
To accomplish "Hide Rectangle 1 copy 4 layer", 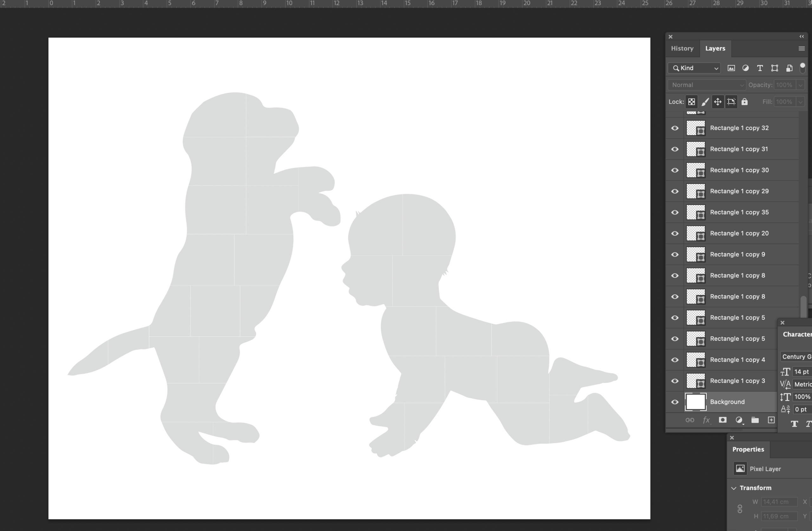I will coord(675,360).
